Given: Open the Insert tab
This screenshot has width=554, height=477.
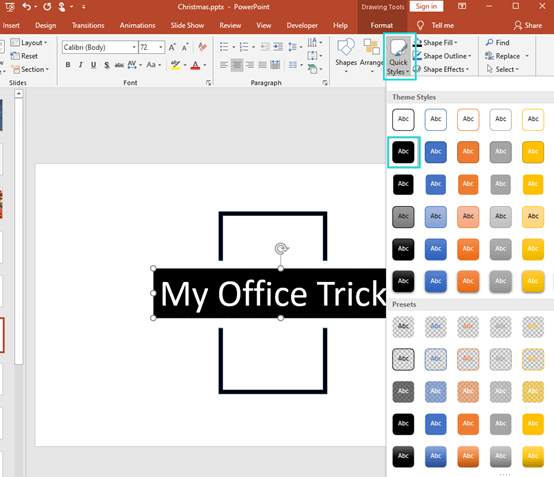Looking at the screenshot, I should 11,25.
